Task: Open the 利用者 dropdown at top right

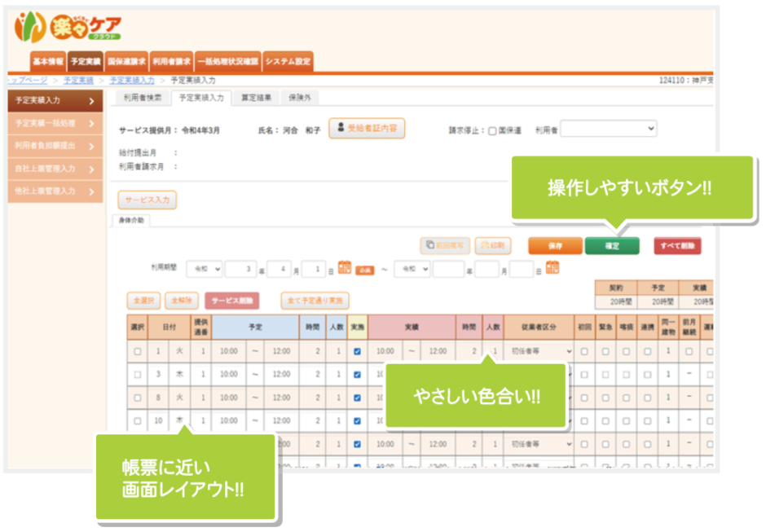Action: pyautogui.click(x=608, y=129)
